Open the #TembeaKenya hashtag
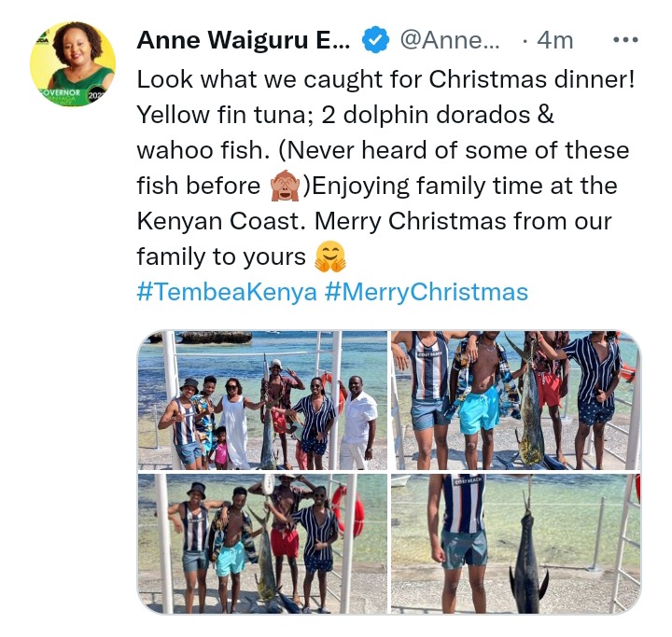Viewport: 672px width, 637px height. point(226,292)
